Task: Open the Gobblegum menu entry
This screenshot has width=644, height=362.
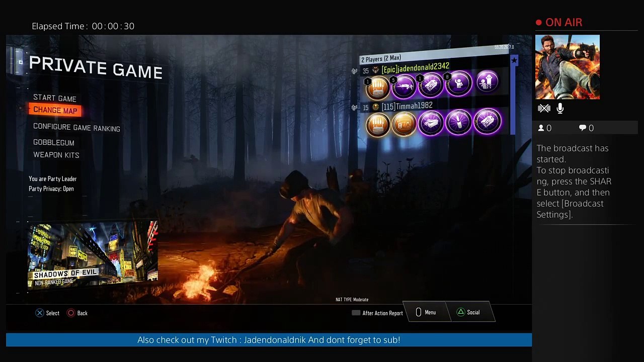Action: point(54,142)
